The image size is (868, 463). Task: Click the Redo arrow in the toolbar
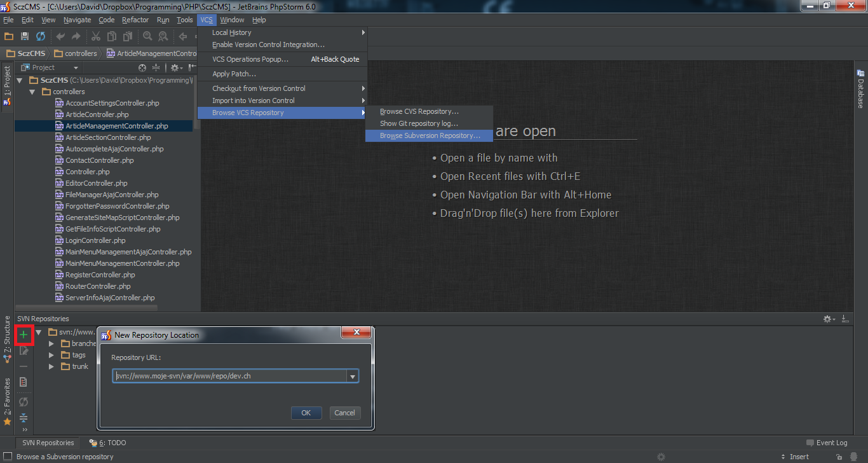tap(76, 36)
